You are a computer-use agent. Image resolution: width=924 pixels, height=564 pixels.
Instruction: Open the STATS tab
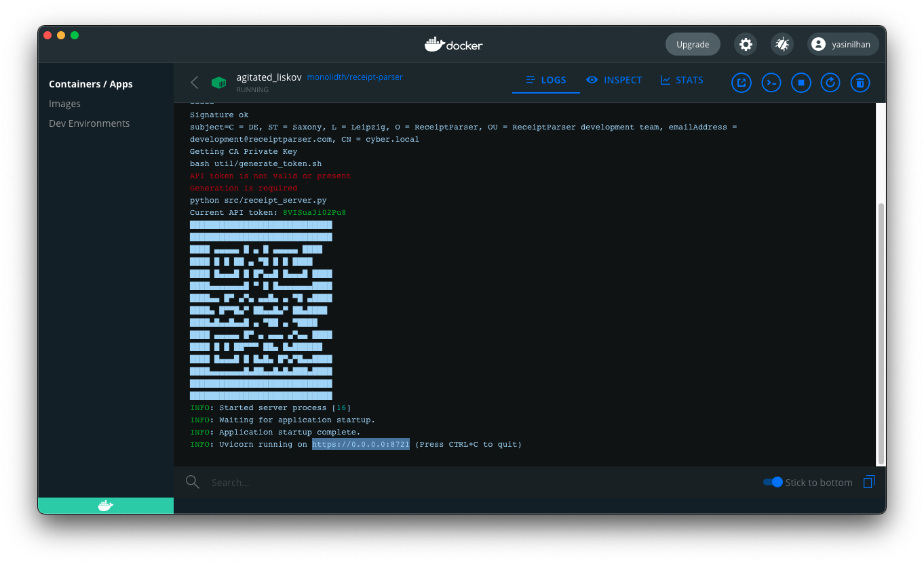(681, 80)
